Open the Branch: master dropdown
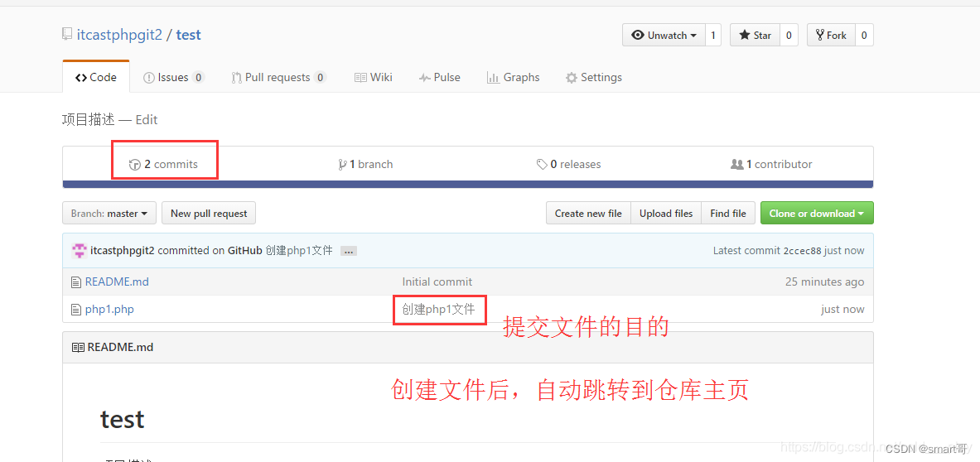This screenshot has width=980, height=462. coord(109,214)
